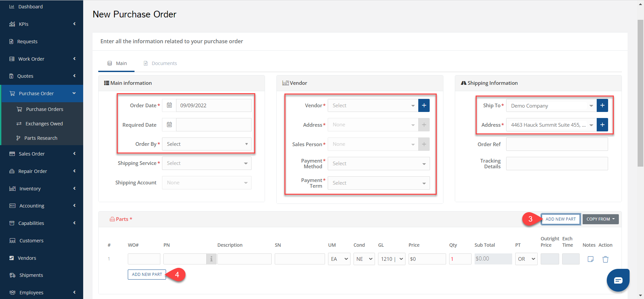
Task: Click the PN field in part row
Action: click(x=185, y=259)
